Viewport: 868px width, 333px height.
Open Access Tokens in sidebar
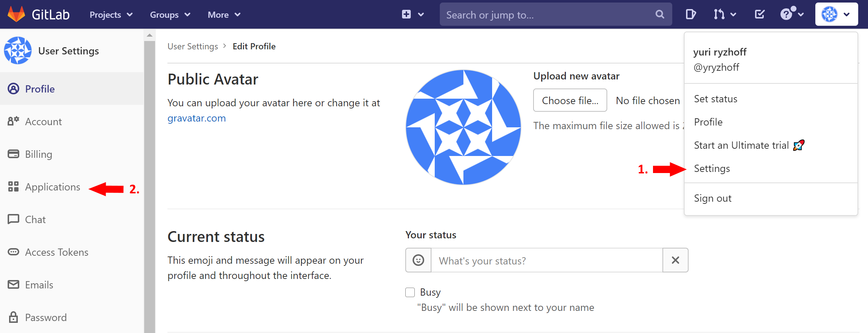pos(57,252)
